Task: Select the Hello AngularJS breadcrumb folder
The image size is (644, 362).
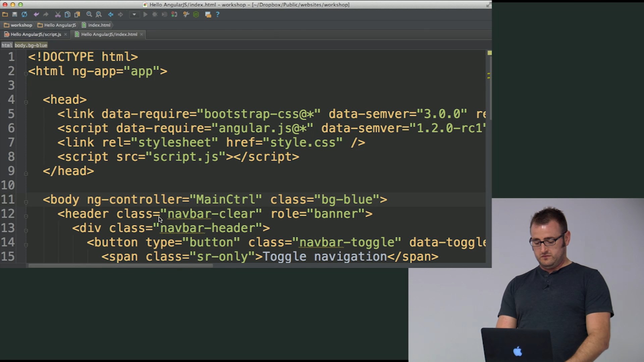Action: pos(57,25)
